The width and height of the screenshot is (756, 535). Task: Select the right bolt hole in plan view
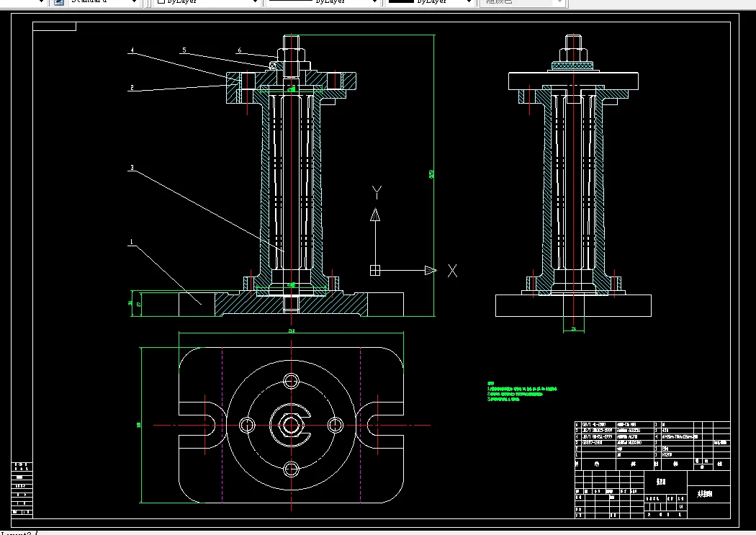[335, 425]
